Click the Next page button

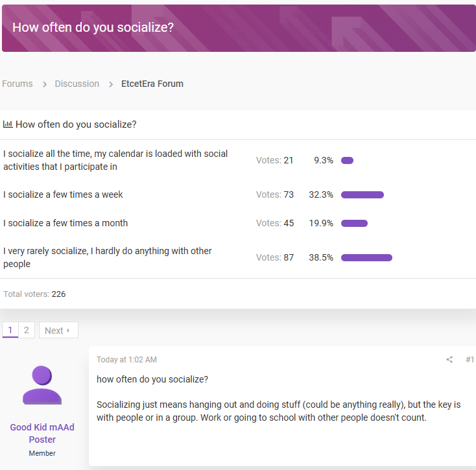(x=58, y=330)
